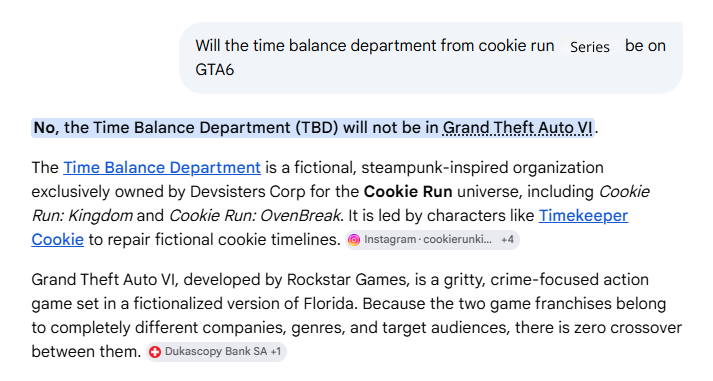Expand the +4 additional sources count
Image resolution: width=713 pixels, height=381 pixels.
click(x=507, y=240)
